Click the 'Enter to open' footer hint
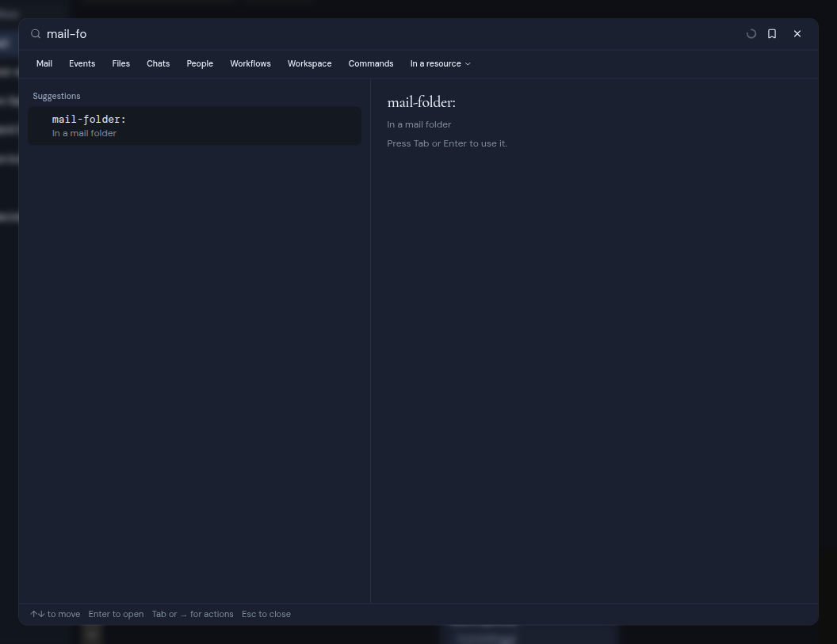This screenshot has width=837, height=644. tap(116, 614)
